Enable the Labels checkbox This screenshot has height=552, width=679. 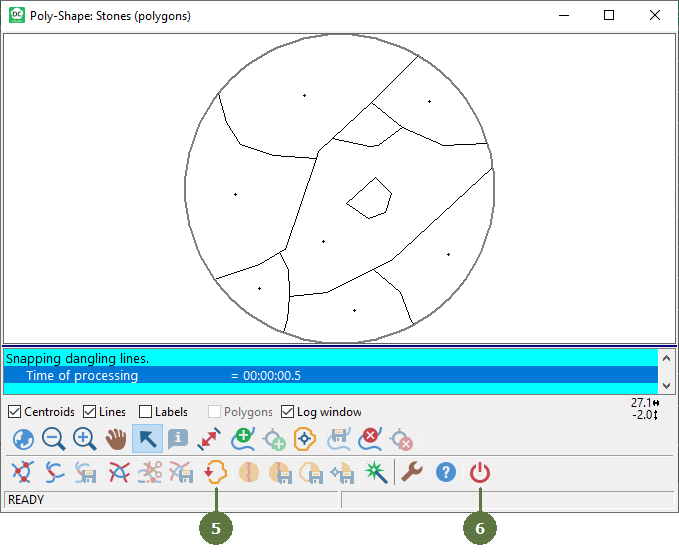[x=146, y=412]
